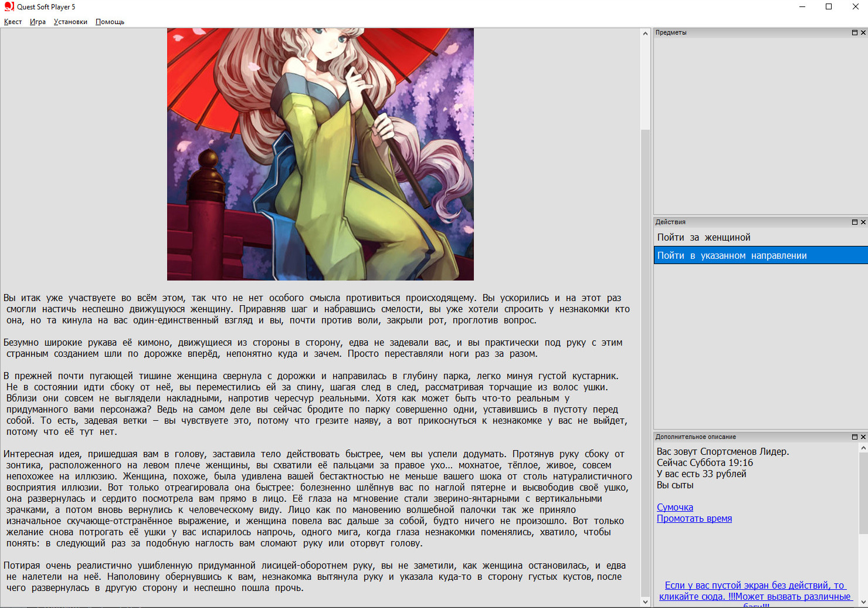Open the Сумочка link
This screenshot has height=608, width=868.
674,507
